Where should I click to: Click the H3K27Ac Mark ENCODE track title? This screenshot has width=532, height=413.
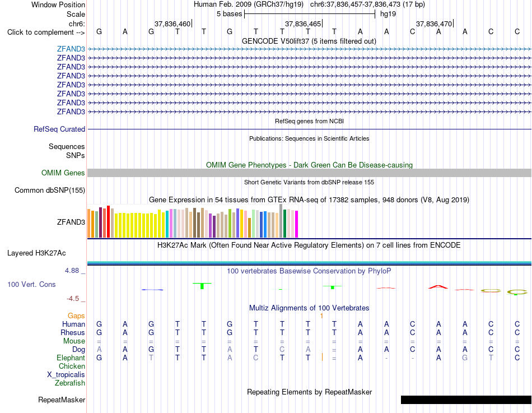(309, 245)
